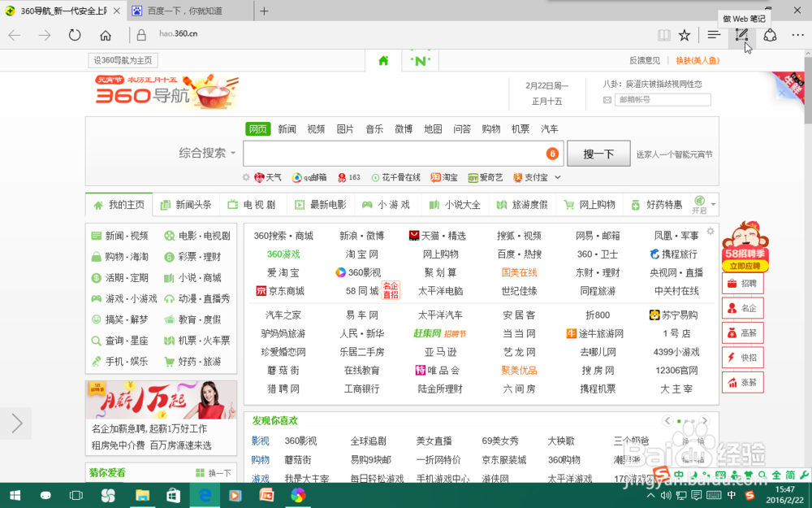Select the 图片 search tab

[x=345, y=129]
